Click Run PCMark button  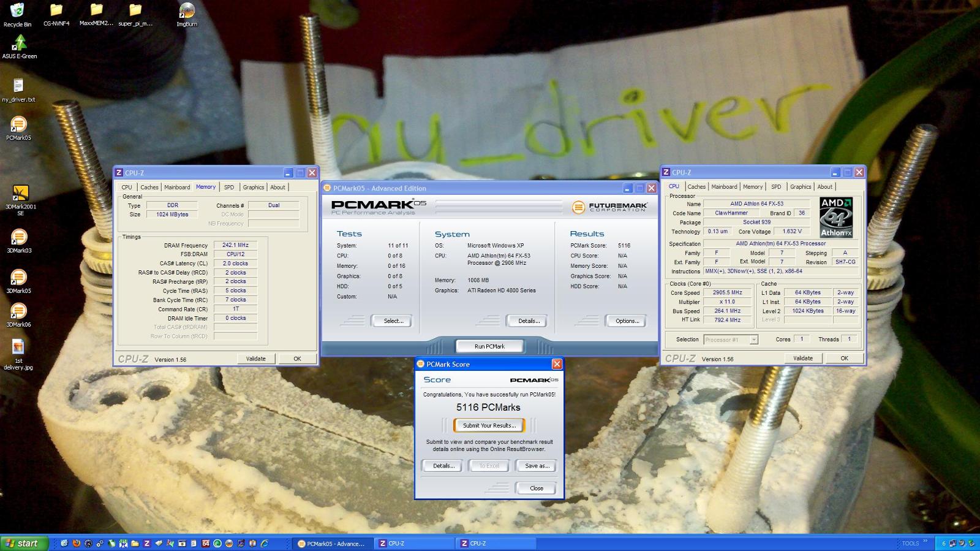(x=489, y=346)
